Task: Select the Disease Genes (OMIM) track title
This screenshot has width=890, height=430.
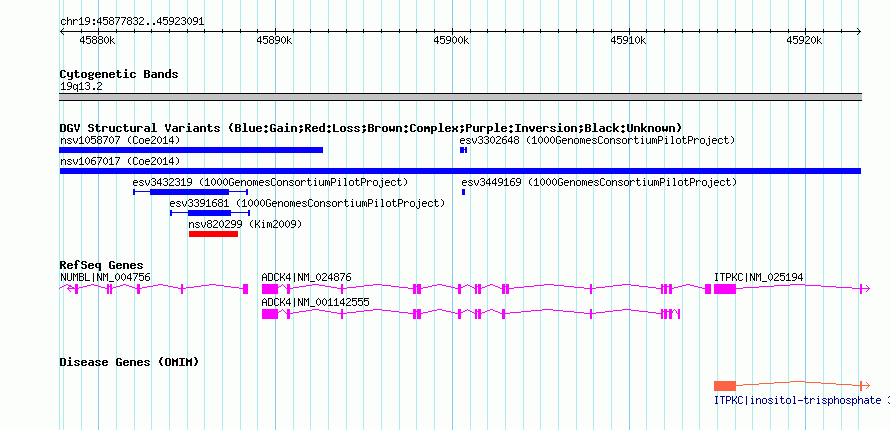Action: 129,362
